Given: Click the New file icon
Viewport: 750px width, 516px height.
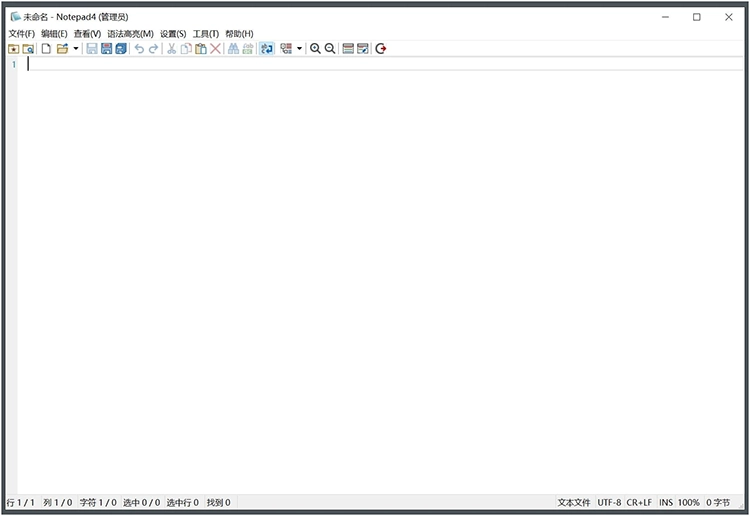Looking at the screenshot, I should pos(46,48).
